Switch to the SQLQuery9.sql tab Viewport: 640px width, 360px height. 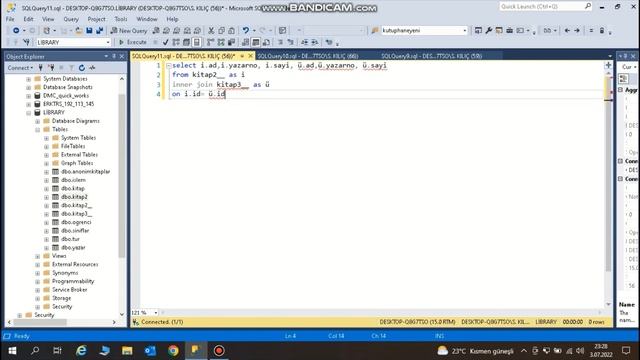tap(431, 56)
